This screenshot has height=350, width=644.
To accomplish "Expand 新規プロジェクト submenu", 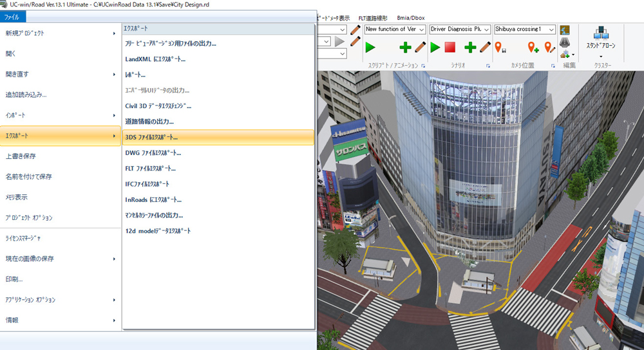I will (61, 33).
